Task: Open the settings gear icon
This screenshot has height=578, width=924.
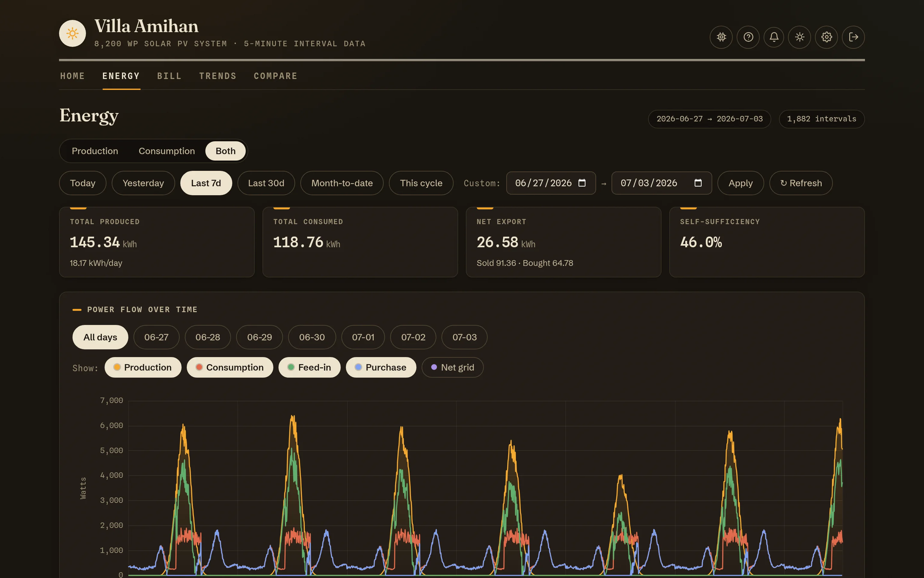Action: tap(826, 37)
